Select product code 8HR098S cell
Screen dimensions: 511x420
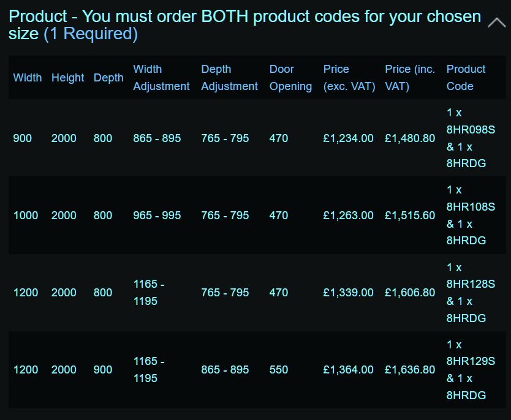coord(470,138)
